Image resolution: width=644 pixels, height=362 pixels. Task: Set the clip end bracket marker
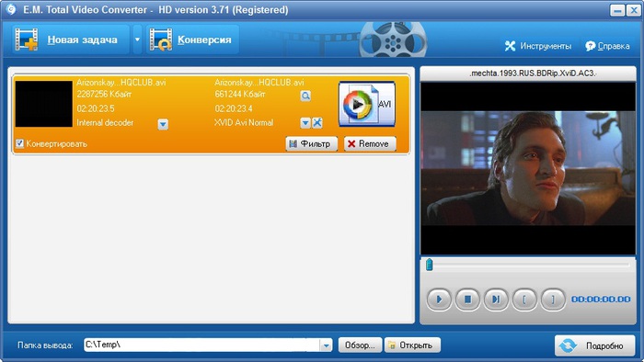pos(553,300)
